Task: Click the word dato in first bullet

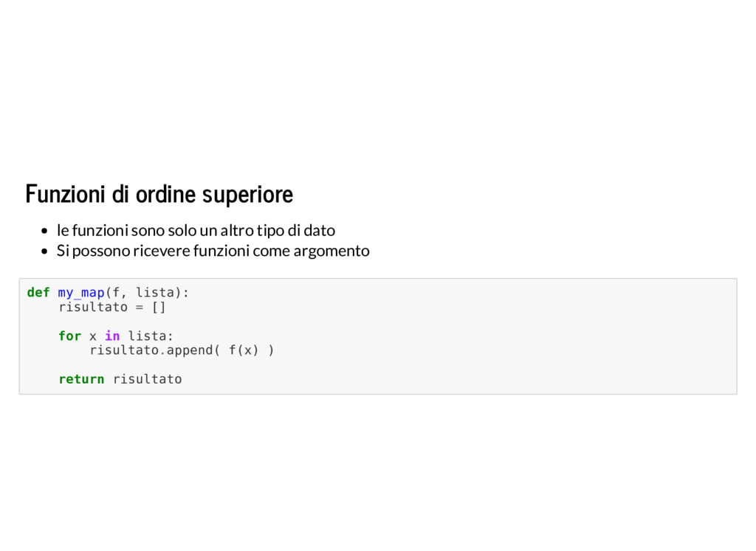Action: click(319, 231)
